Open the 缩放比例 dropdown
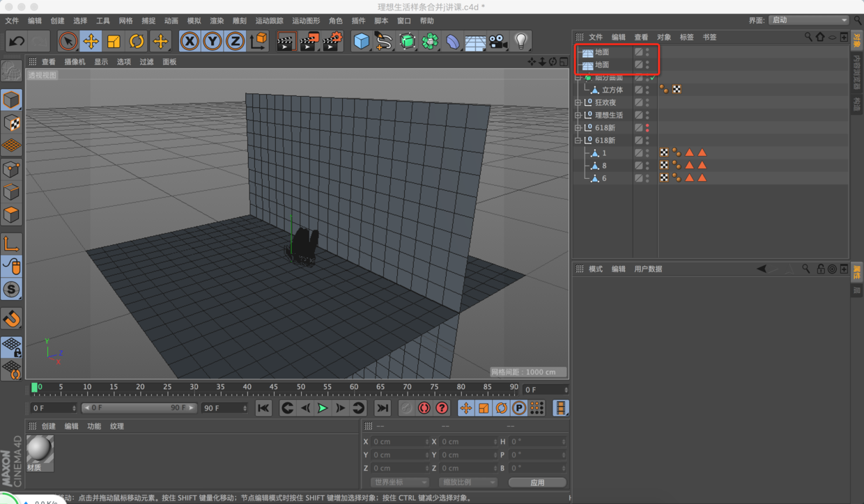 coord(468,482)
